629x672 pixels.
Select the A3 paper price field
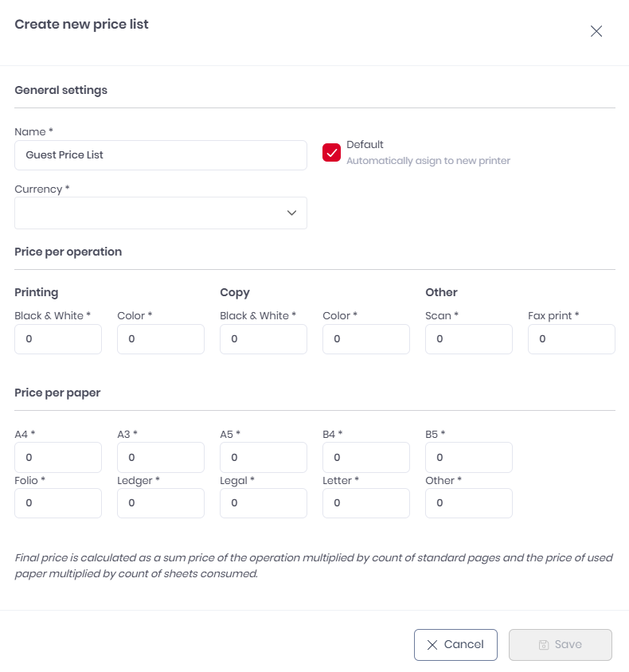coord(161,458)
